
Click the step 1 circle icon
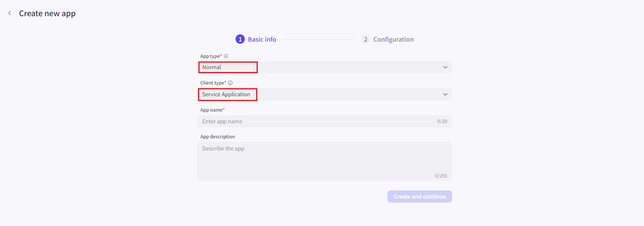click(x=240, y=39)
